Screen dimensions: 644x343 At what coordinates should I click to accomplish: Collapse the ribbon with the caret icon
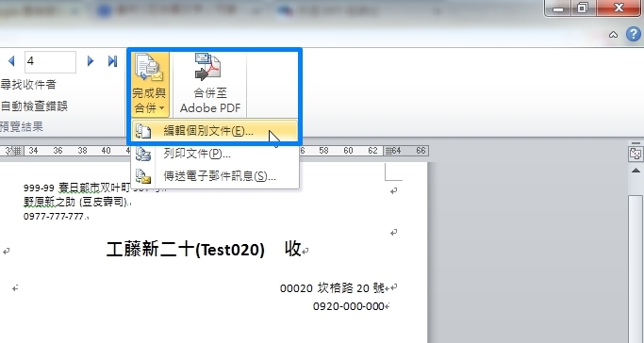pyautogui.click(x=613, y=35)
